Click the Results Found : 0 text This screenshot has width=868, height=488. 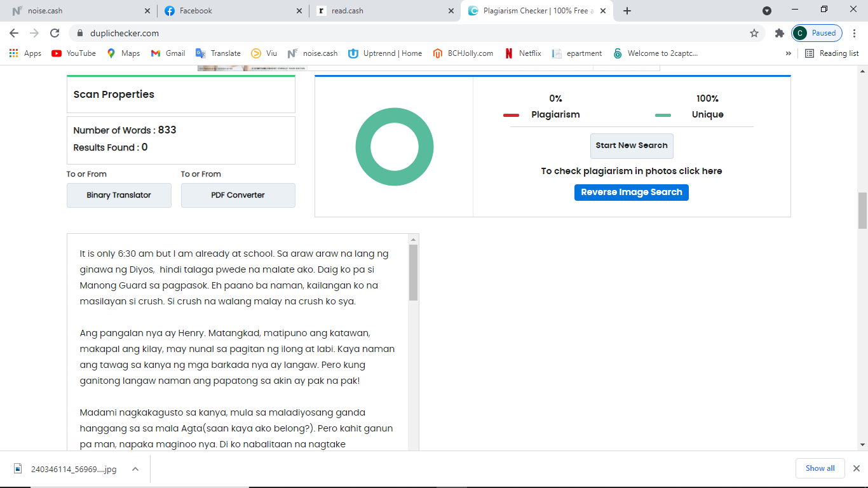click(111, 147)
